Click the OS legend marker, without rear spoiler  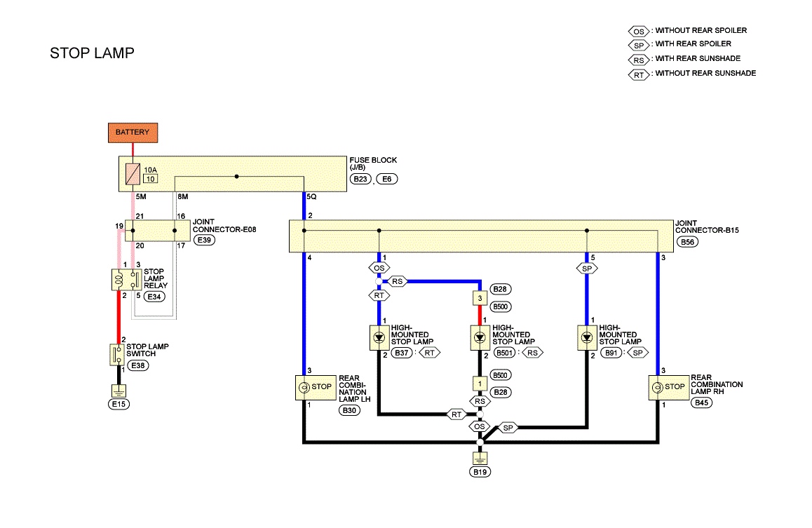point(639,32)
